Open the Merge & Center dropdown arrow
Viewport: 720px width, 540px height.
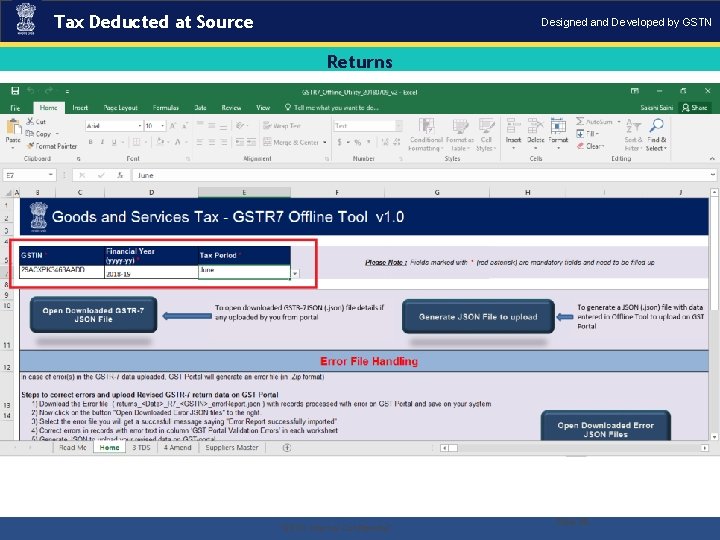[x=325, y=142]
